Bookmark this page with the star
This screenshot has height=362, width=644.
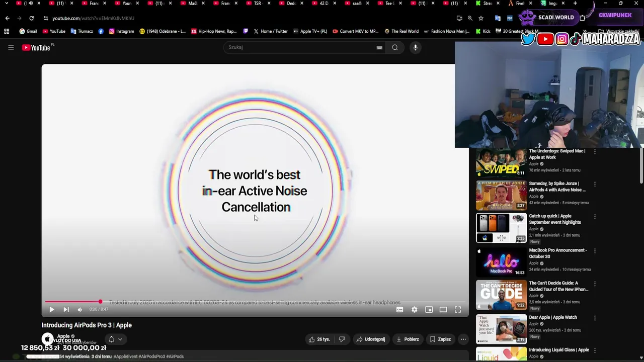point(481,18)
